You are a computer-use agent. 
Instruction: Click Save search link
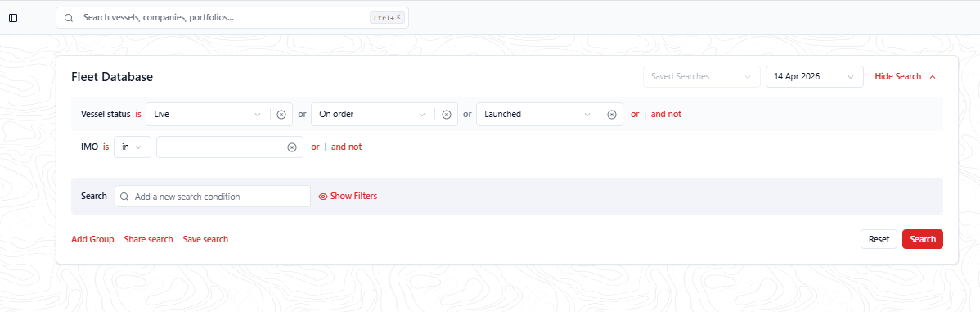coord(205,239)
